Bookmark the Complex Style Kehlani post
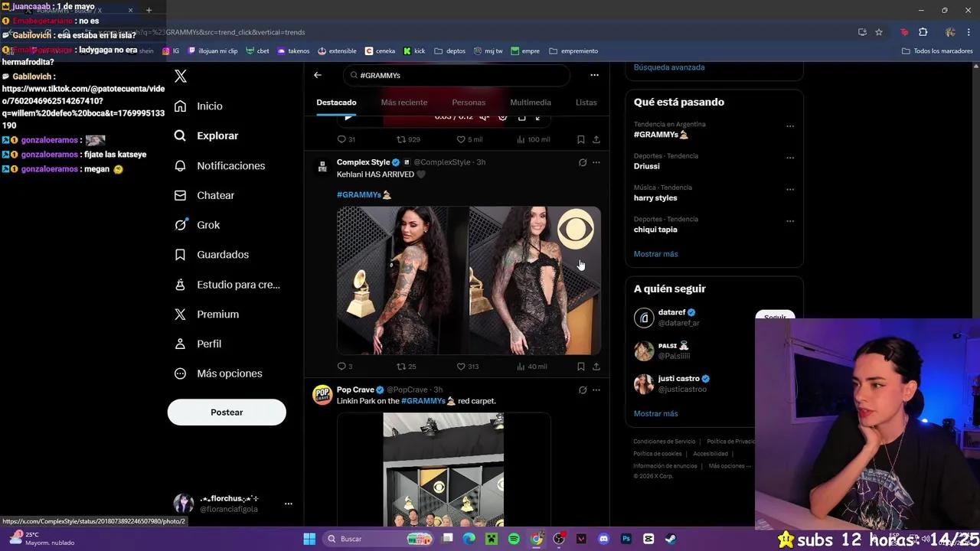The width and height of the screenshot is (980, 551). point(580,367)
